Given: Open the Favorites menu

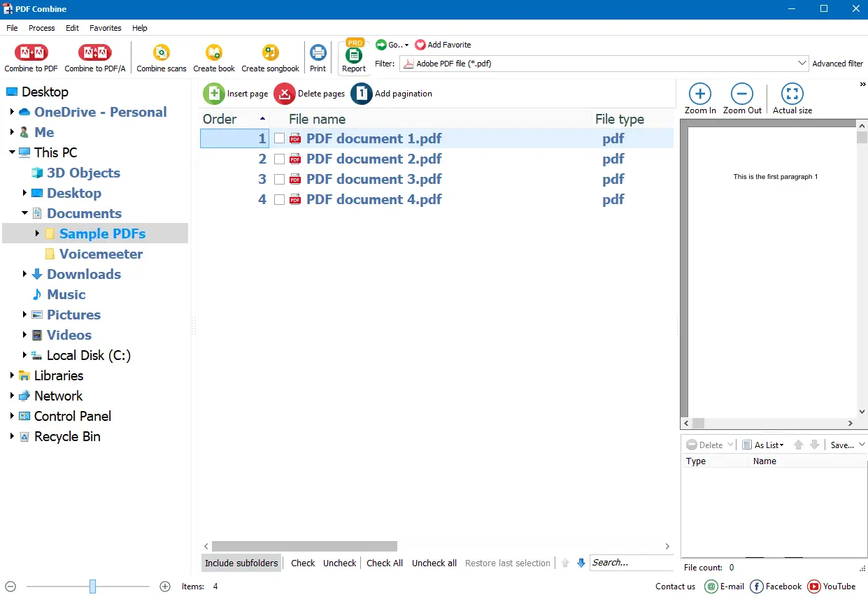Looking at the screenshot, I should (x=105, y=28).
